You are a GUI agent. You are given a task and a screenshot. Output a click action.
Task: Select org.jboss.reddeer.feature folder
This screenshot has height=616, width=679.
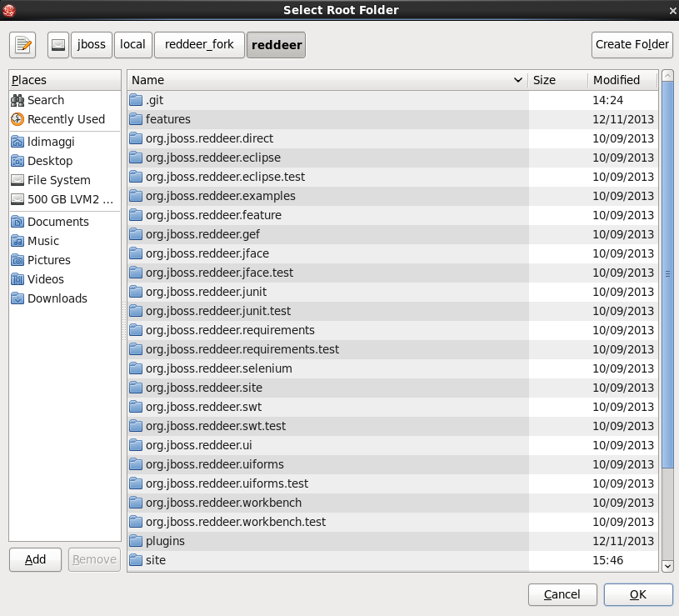tap(392, 215)
